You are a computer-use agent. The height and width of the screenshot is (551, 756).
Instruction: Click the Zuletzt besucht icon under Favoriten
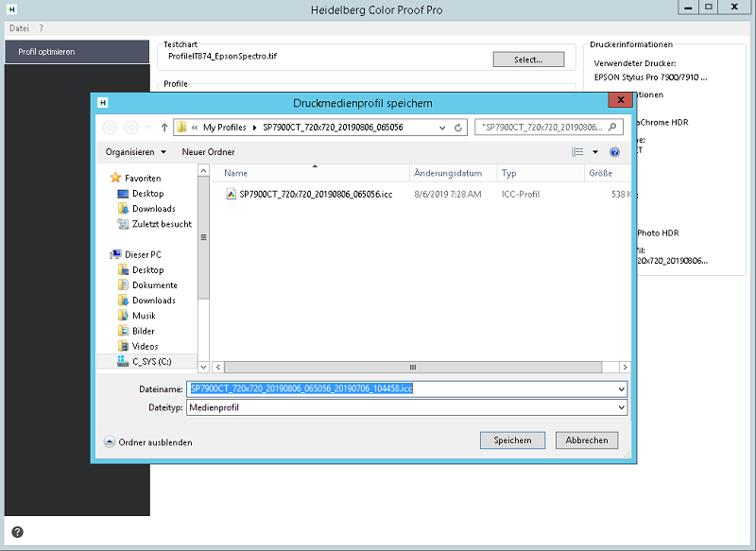[x=123, y=224]
